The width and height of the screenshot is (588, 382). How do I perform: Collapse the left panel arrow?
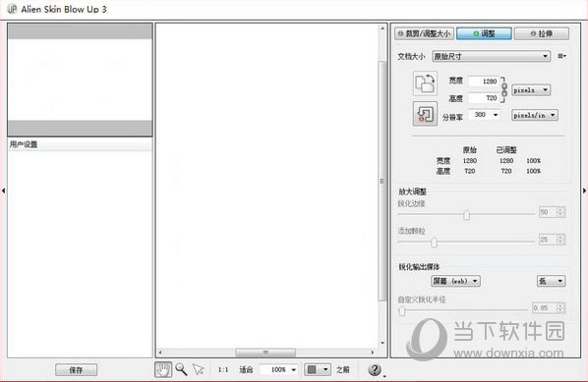coord(3,191)
